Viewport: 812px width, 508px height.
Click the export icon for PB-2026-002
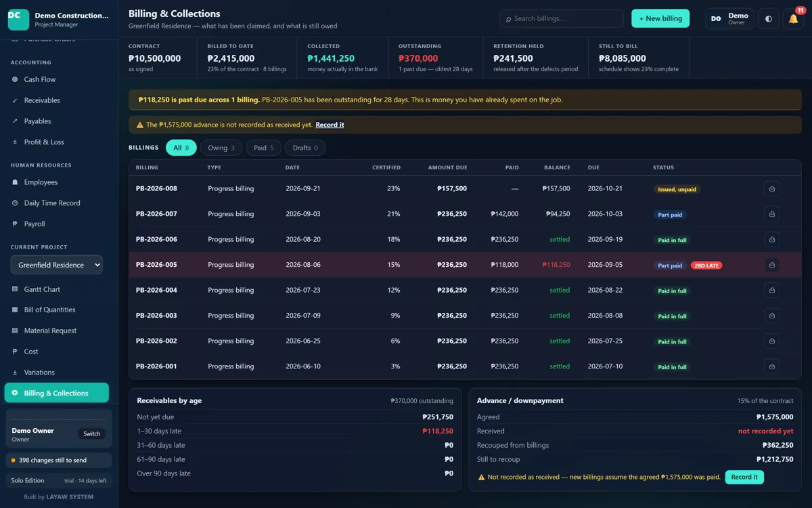click(x=772, y=341)
